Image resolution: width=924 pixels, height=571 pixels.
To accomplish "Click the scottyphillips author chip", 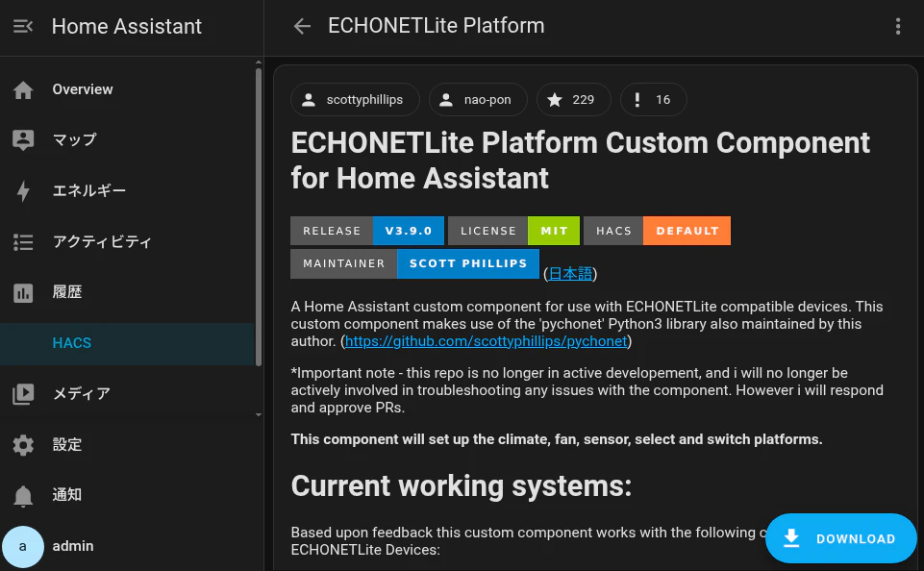I will [x=355, y=100].
